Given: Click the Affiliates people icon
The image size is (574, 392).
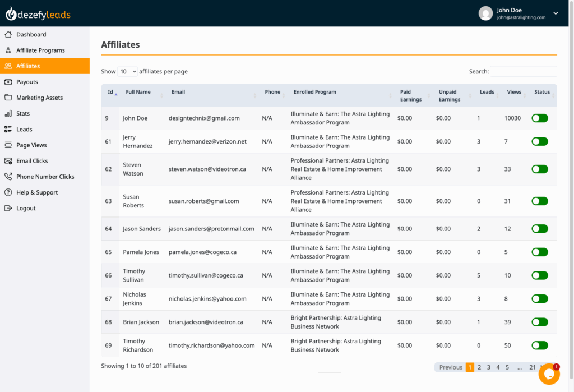Looking at the screenshot, I should pos(8,66).
